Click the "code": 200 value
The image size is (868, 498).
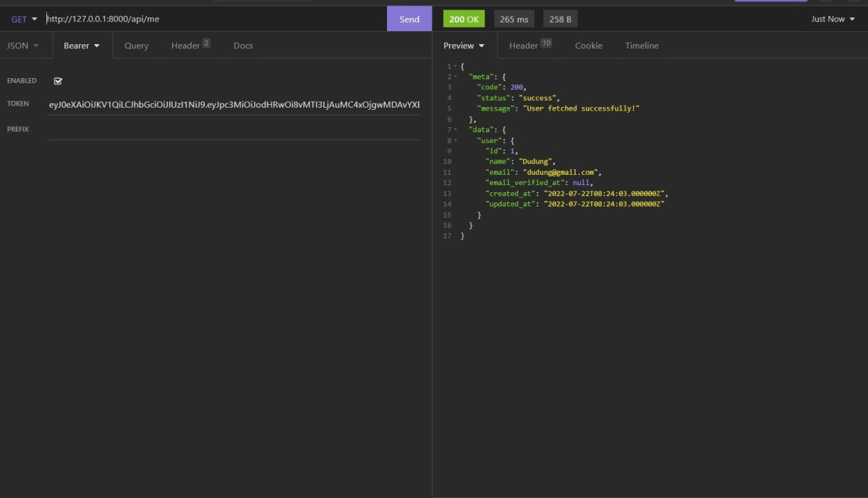[517, 87]
